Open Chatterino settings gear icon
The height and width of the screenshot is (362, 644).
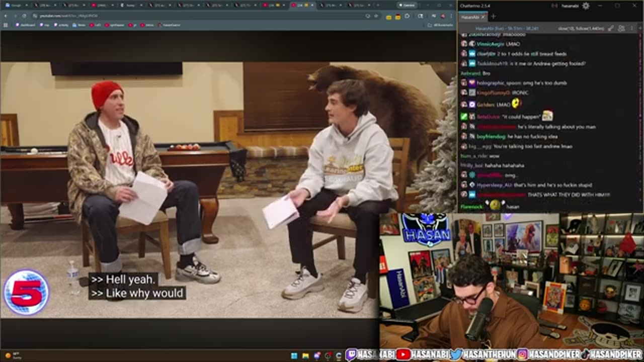click(x=586, y=6)
